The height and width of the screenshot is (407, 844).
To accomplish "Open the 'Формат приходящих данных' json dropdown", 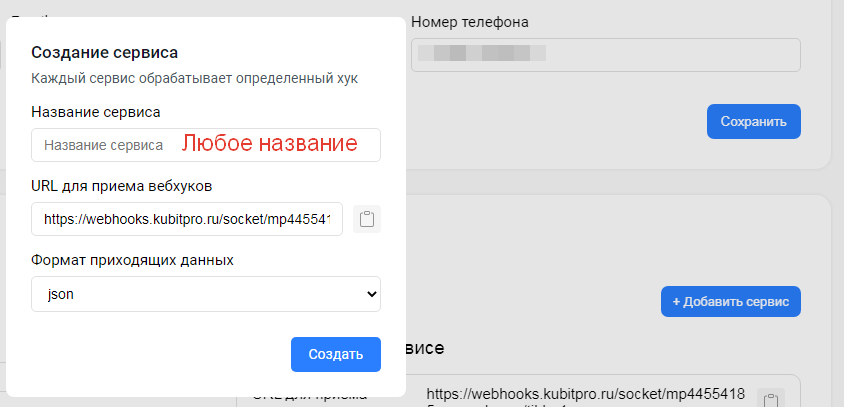I will [x=205, y=294].
